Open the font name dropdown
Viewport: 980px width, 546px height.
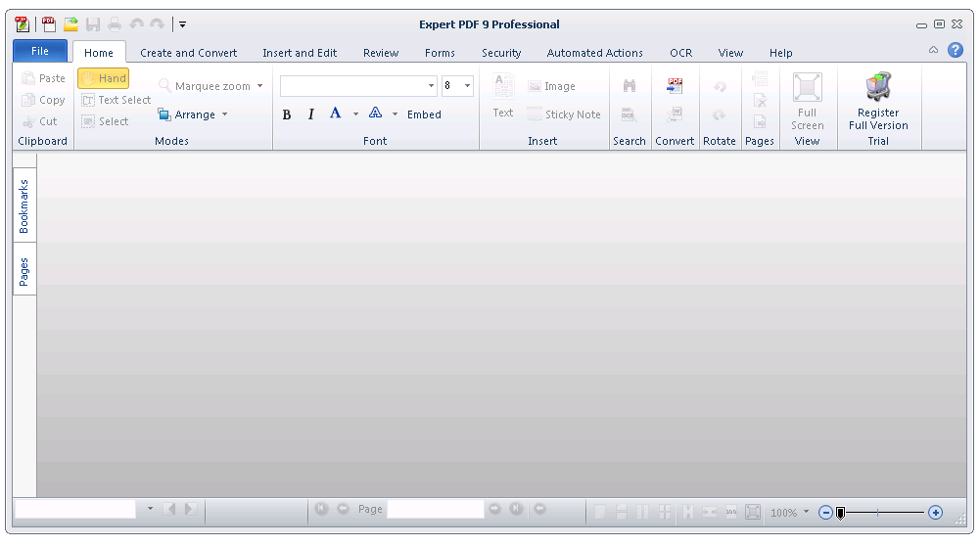pyautogui.click(x=431, y=85)
